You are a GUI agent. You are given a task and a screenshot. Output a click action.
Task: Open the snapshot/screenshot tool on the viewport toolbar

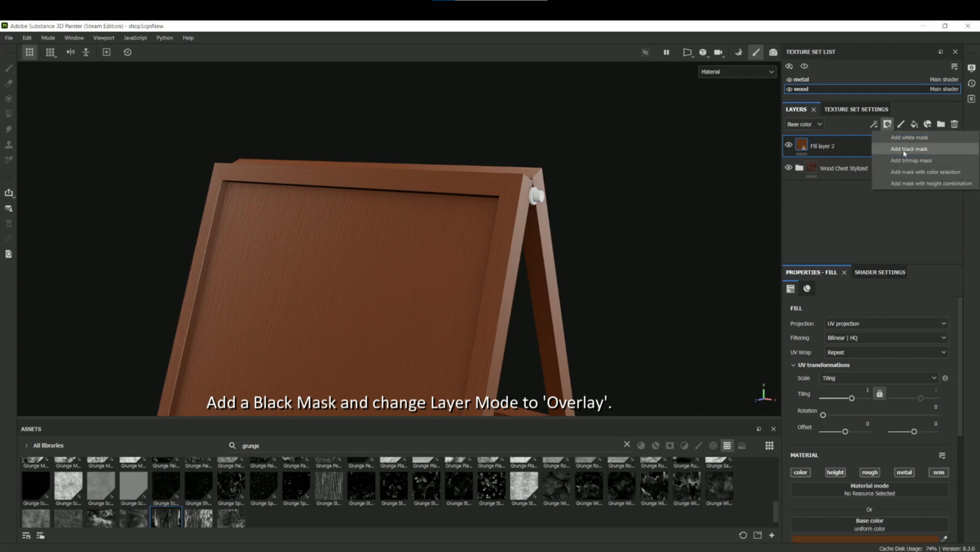pyautogui.click(x=773, y=52)
